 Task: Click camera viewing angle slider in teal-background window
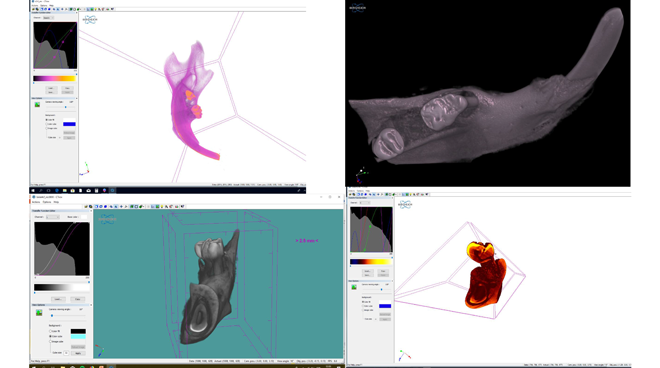pos(69,315)
